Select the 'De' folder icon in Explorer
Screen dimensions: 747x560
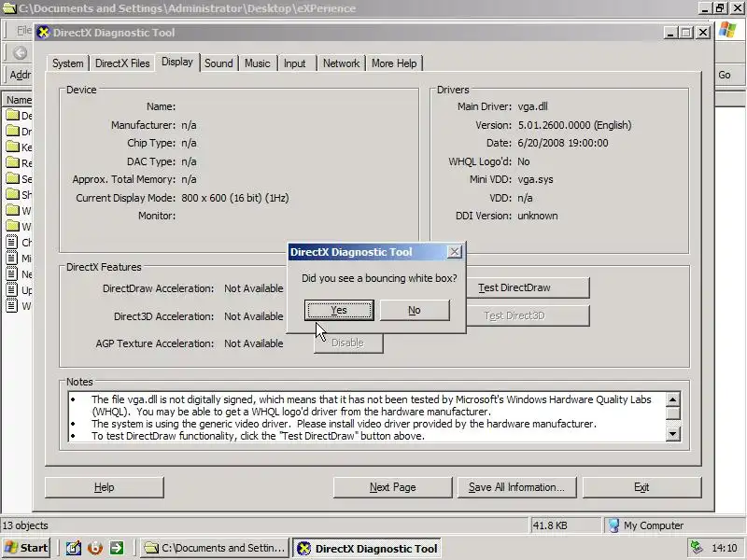[x=12, y=115]
